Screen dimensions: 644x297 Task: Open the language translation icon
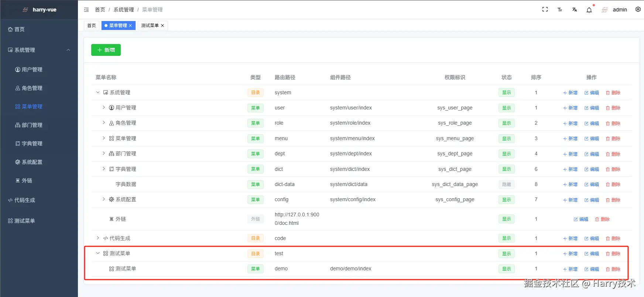575,10
